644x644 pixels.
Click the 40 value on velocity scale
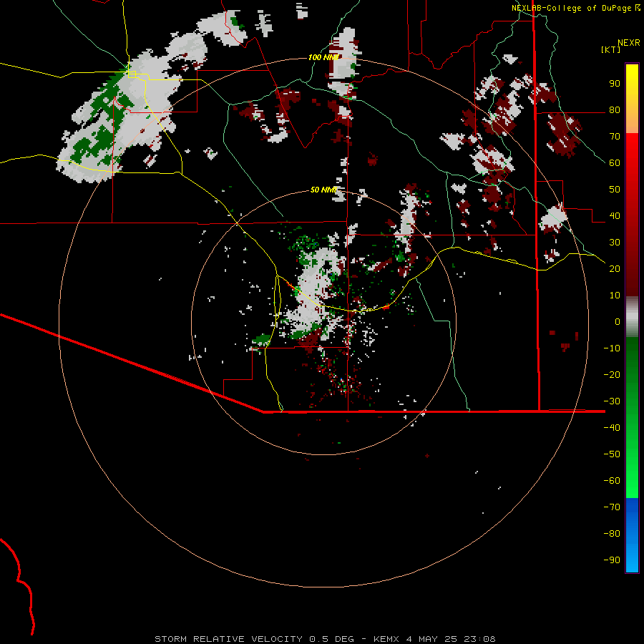pyautogui.click(x=615, y=216)
